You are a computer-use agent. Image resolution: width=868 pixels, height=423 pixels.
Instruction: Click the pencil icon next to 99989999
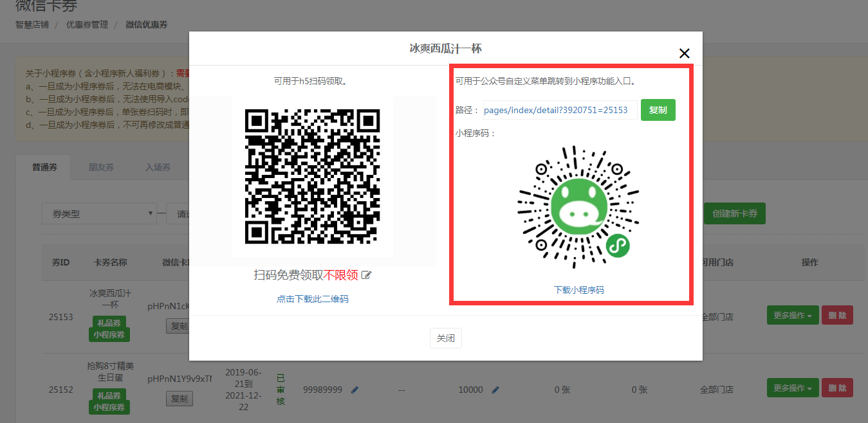click(355, 390)
